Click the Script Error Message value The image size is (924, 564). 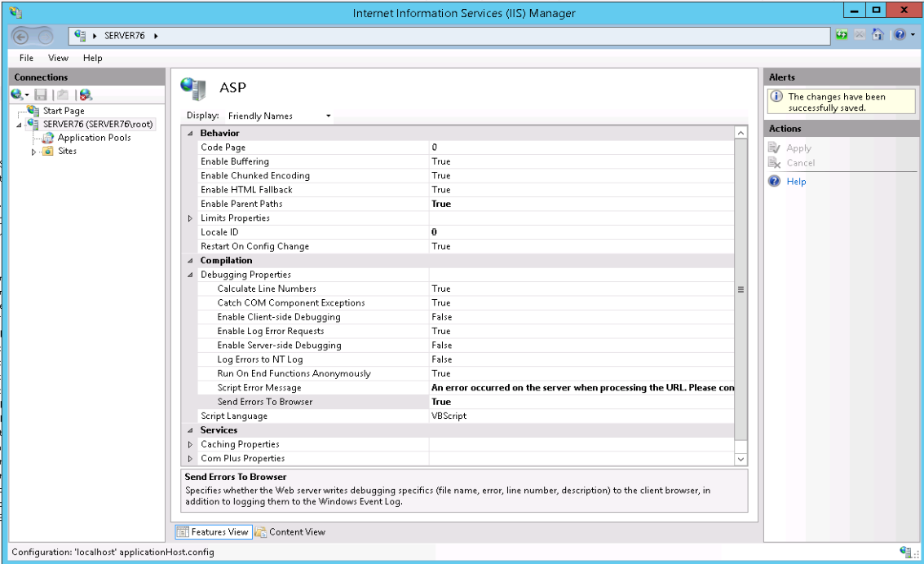coord(582,387)
